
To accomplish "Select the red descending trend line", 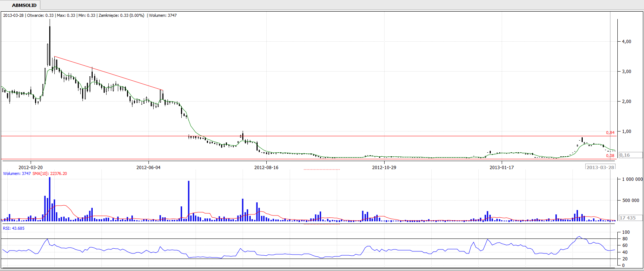I will click(x=108, y=73).
